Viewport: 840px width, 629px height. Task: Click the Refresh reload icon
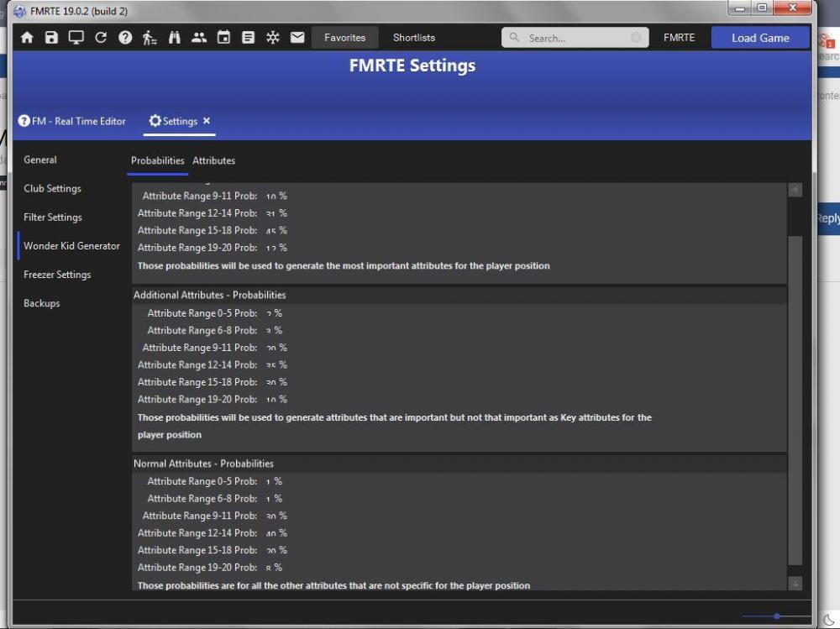[101, 38]
